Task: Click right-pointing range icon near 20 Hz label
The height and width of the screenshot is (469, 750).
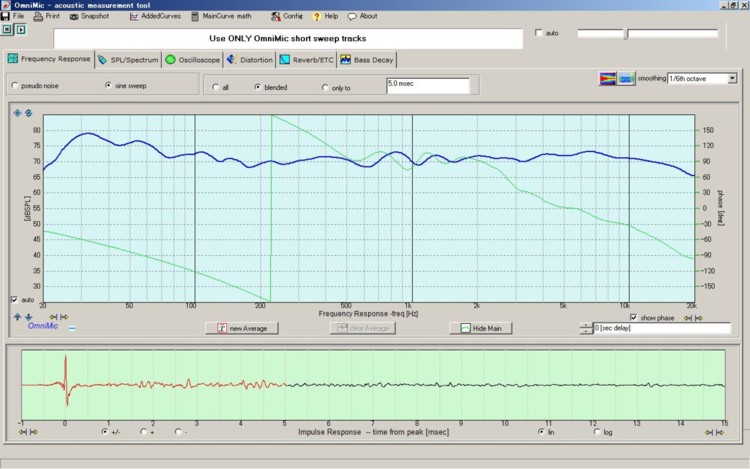Action: pyautogui.click(x=64, y=317)
